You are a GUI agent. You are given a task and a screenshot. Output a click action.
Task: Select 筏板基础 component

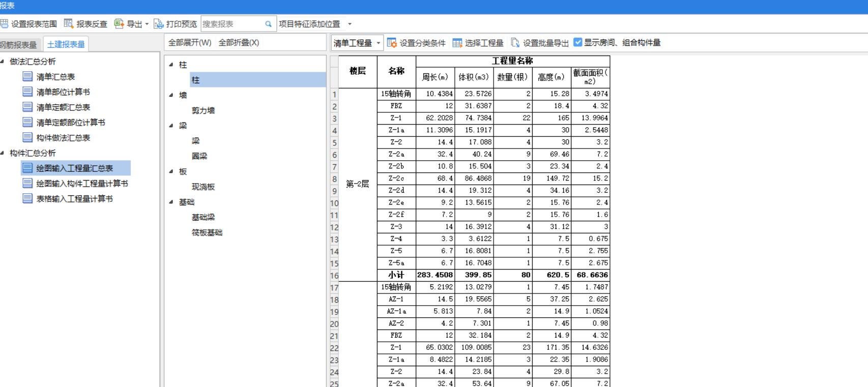tap(207, 232)
